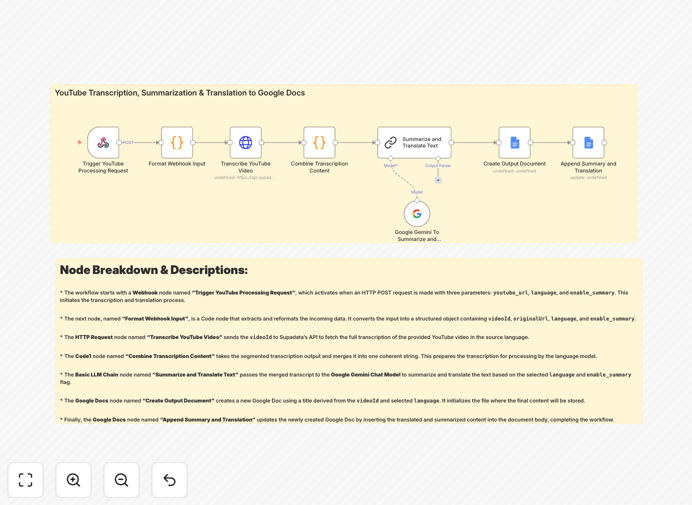Select the sticky note title YouTube Transcription, Summarization

coord(180,93)
